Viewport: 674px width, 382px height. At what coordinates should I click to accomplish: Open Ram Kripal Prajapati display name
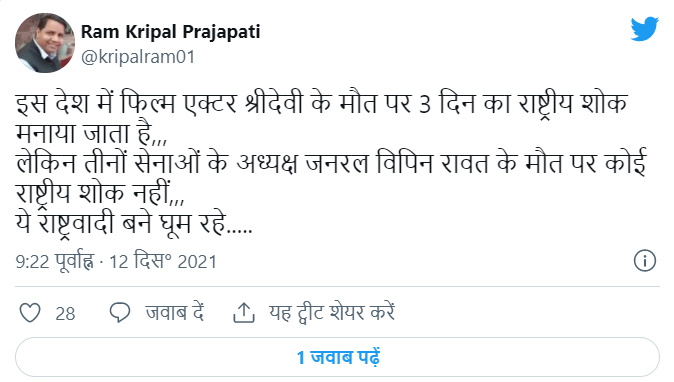tap(170, 32)
